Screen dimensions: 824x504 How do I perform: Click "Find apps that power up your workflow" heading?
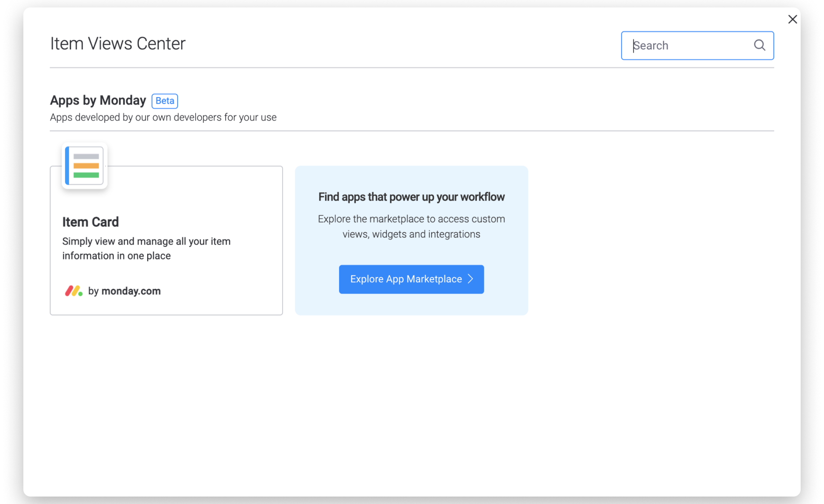(412, 197)
